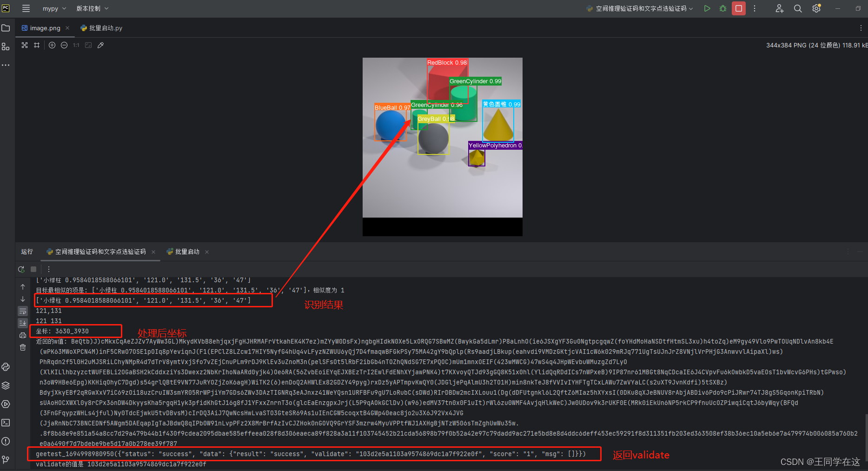Screen dimensions: 868x471
Task: Zoom in on the image
Action: [52, 45]
